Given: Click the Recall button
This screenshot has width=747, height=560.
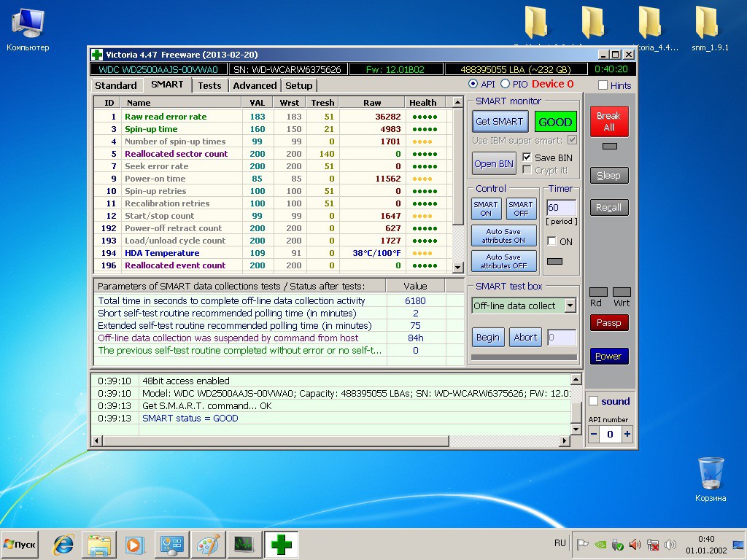Looking at the screenshot, I should tap(609, 208).
